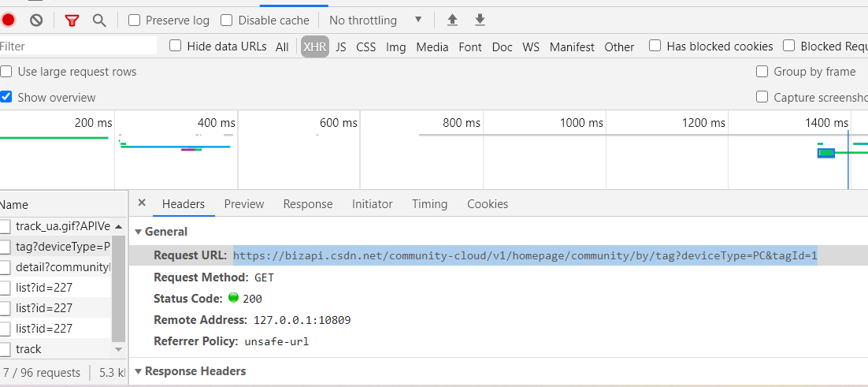Focus the Filter text field
Image resolution: width=868 pixels, height=387 pixels.
click(78, 46)
